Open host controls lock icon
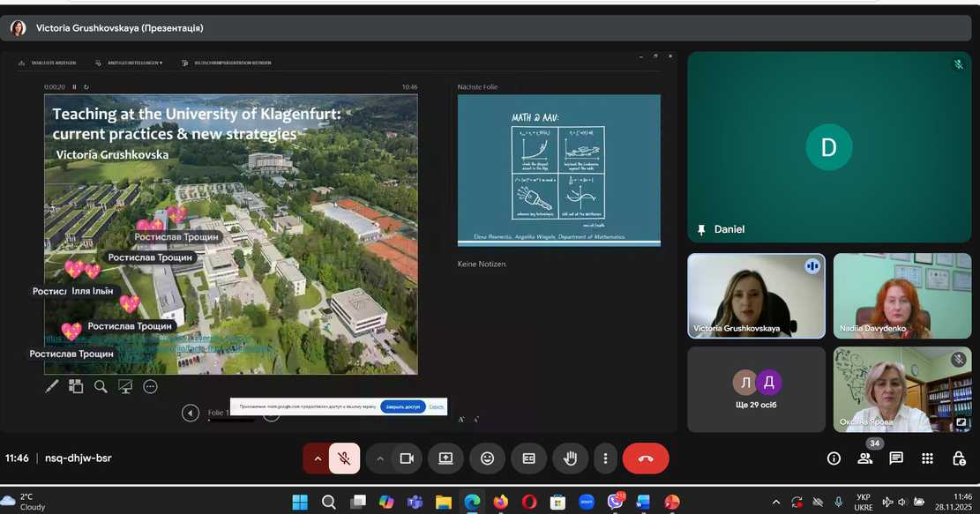 [x=959, y=458]
